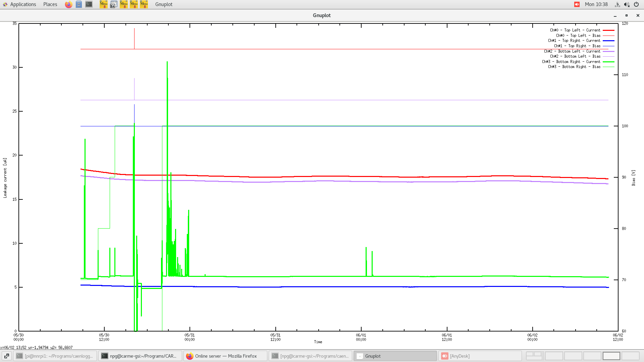
Task: Open the clock to show the calendar
Action: point(597,4)
